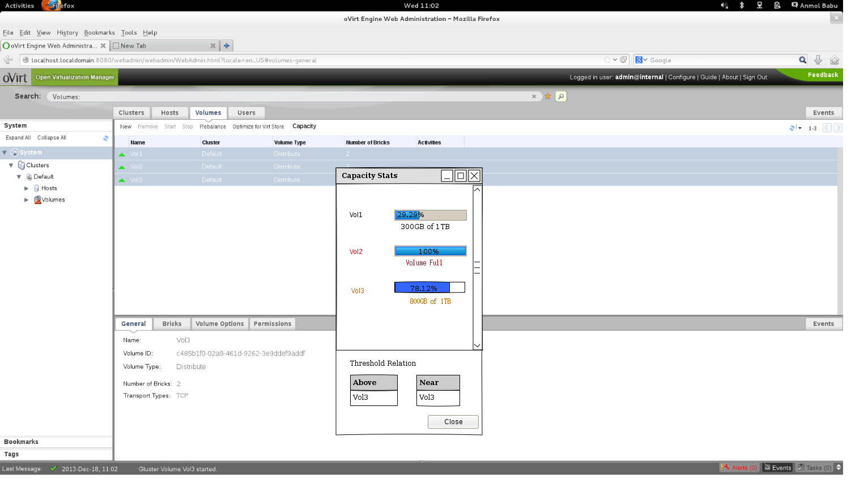The image size is (868, 482).
Task: Open system volume sound icon
Action: (724, 6)
